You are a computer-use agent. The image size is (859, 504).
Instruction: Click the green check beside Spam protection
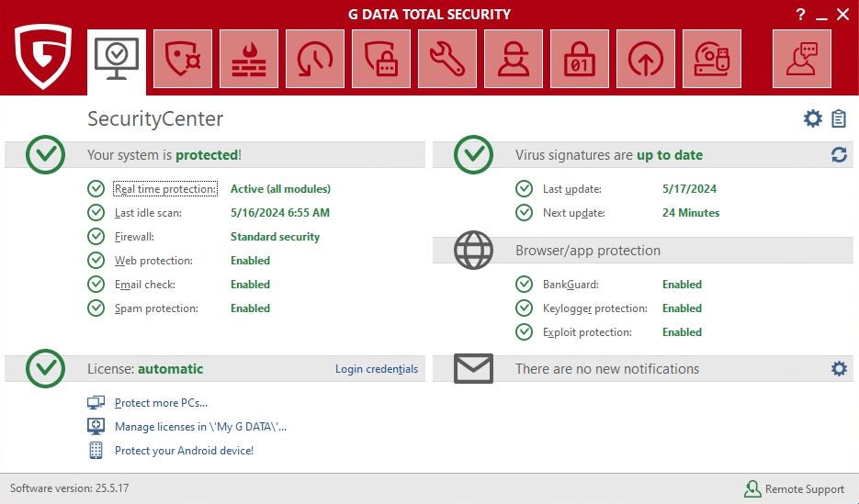[x=96, y=308]
